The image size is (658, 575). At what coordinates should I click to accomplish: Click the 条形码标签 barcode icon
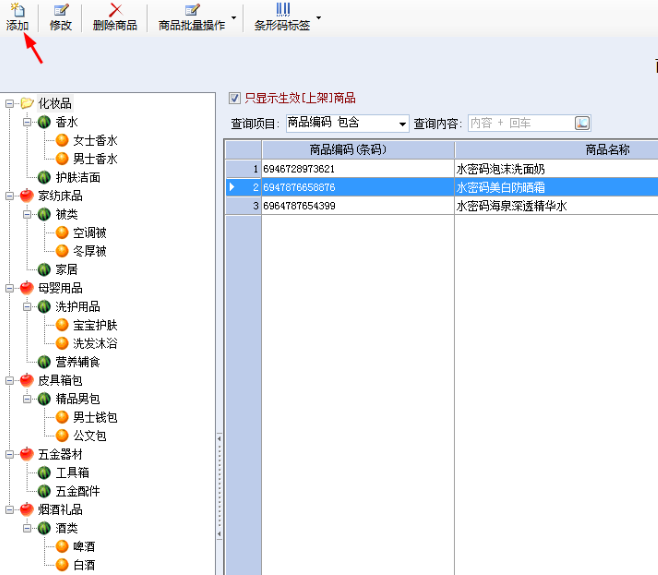point(283,10)
